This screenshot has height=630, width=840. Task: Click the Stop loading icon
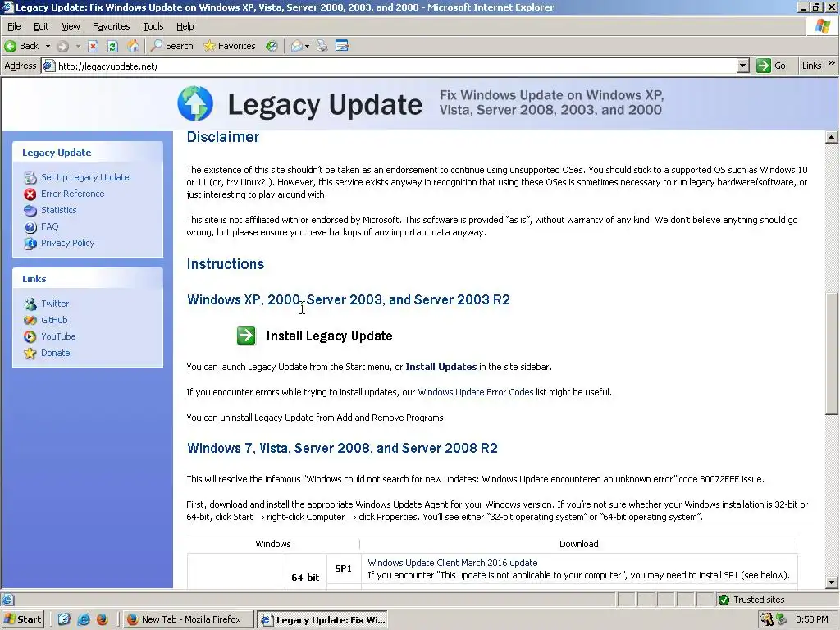(x=94, y=46)
